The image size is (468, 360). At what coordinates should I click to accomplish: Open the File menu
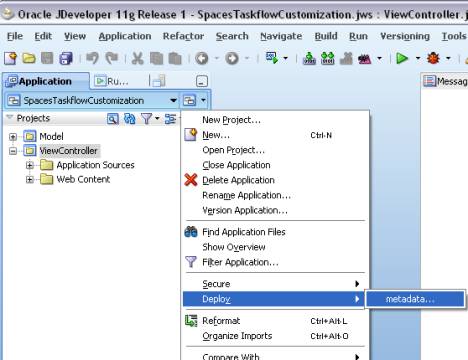click(x=15, y=36)
